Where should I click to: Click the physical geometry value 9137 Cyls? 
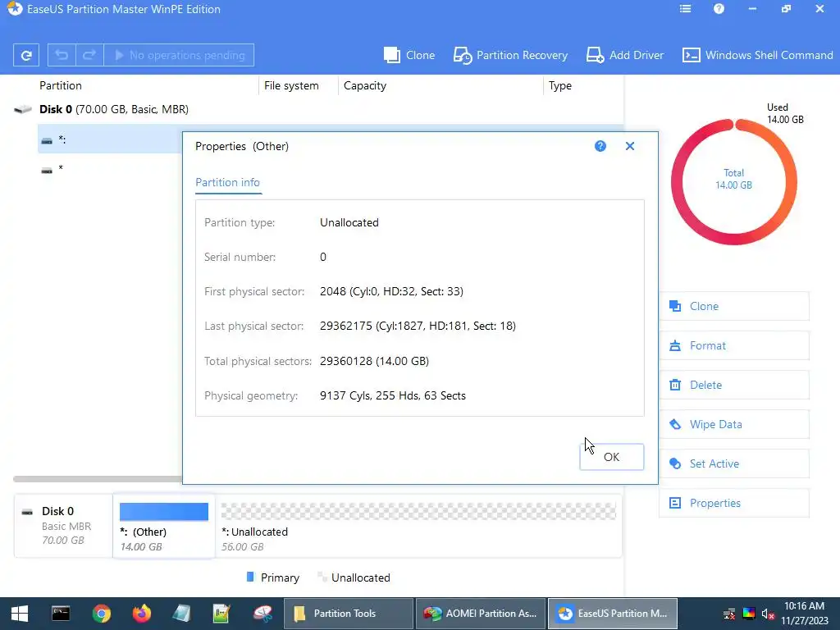point(393,395)
